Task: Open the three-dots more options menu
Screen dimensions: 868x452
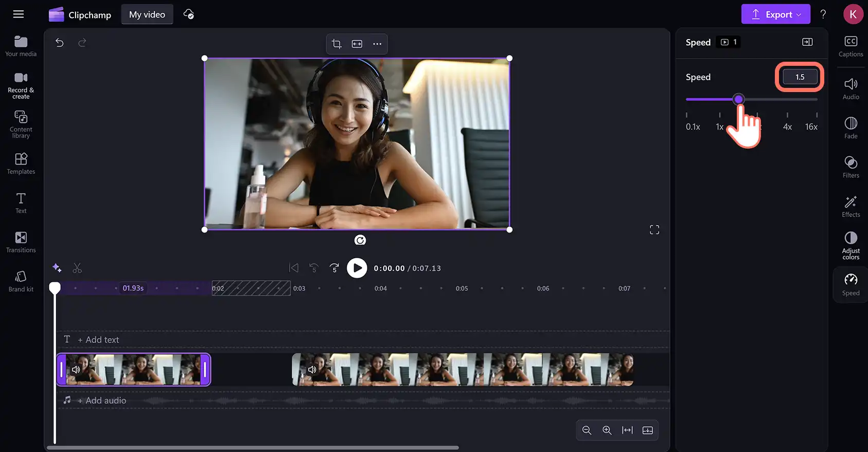Action: [377, 44]
